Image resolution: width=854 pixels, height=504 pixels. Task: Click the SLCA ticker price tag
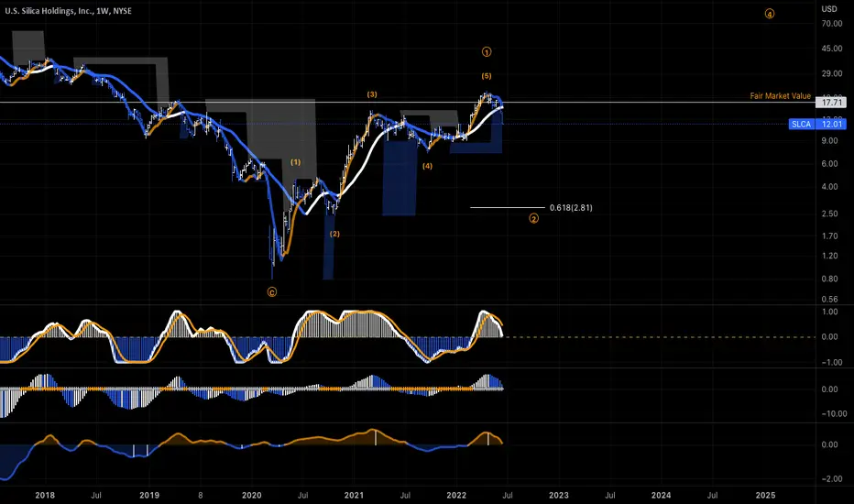point(801,125)
